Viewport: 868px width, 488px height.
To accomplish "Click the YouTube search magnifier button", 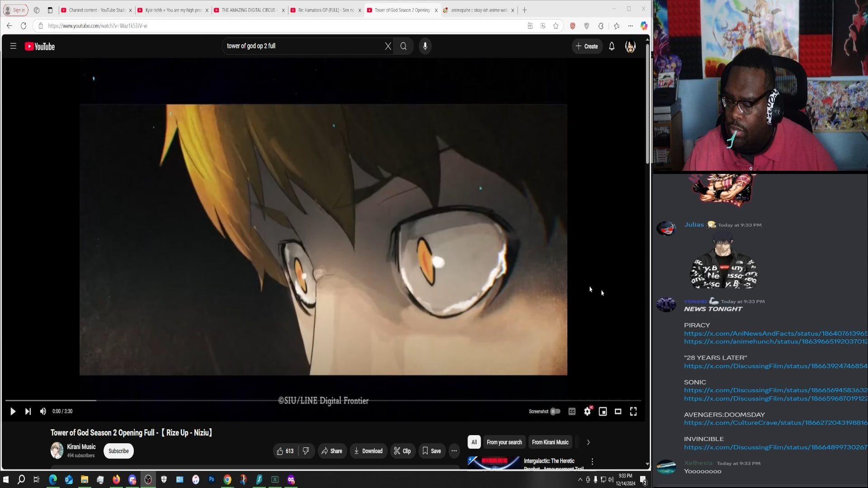I will tap(403, 46).
